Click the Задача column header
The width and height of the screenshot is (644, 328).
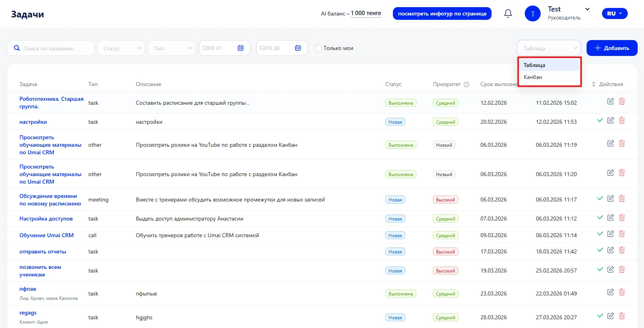28,84
